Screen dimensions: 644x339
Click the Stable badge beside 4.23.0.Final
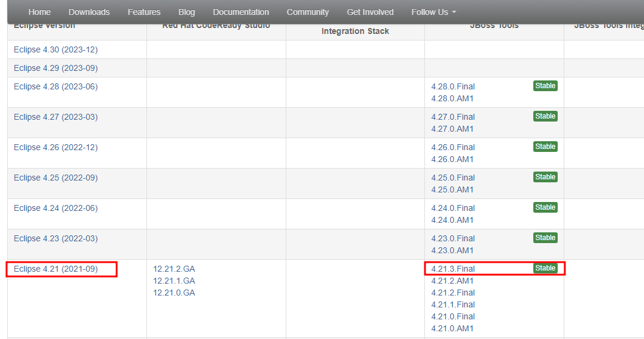pyautogui.click(x=545, y=238)
